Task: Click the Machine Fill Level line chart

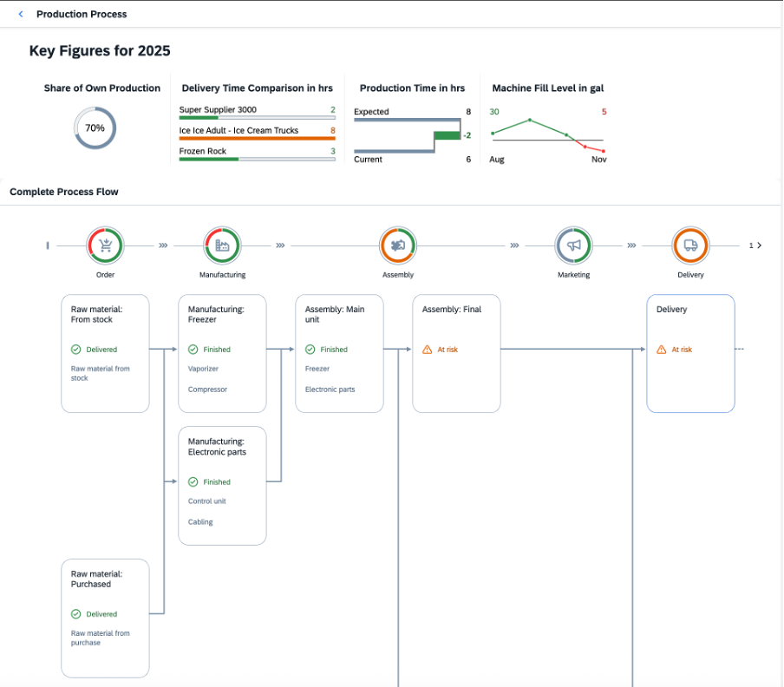Action: click(x=548, y=134)
